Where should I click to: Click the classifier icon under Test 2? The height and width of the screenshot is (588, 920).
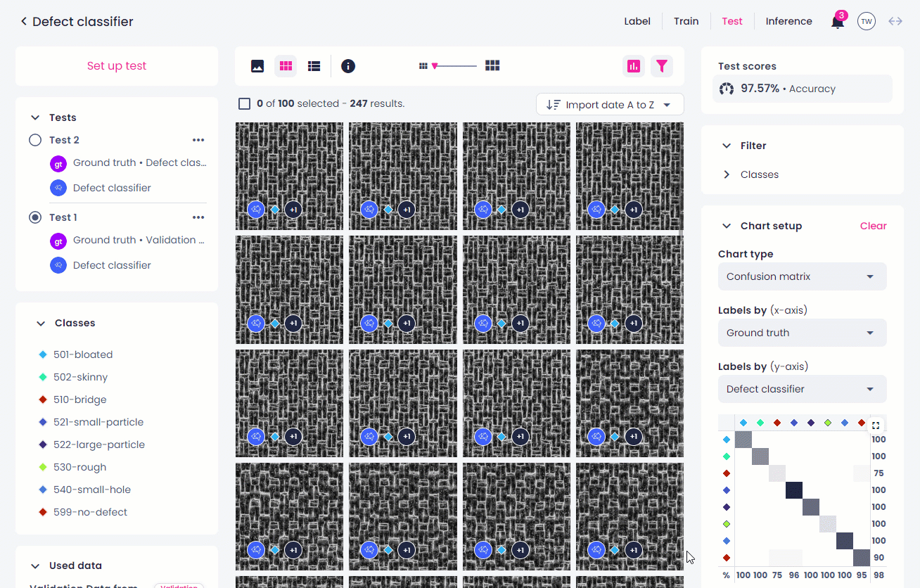58,188
